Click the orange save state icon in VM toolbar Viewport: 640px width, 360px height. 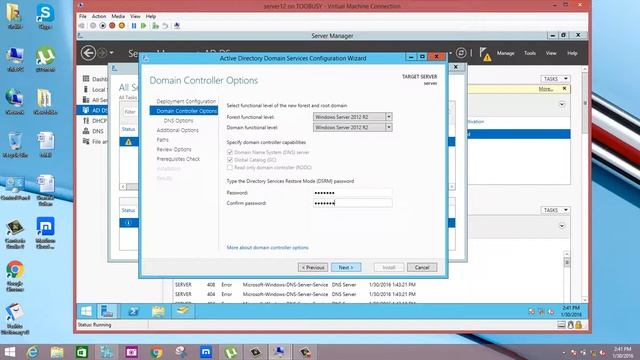(122, 26)
